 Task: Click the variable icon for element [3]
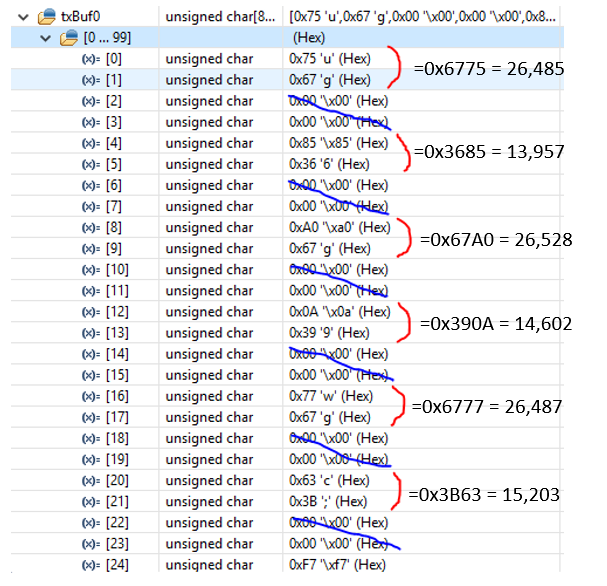(x=91, y=122)
